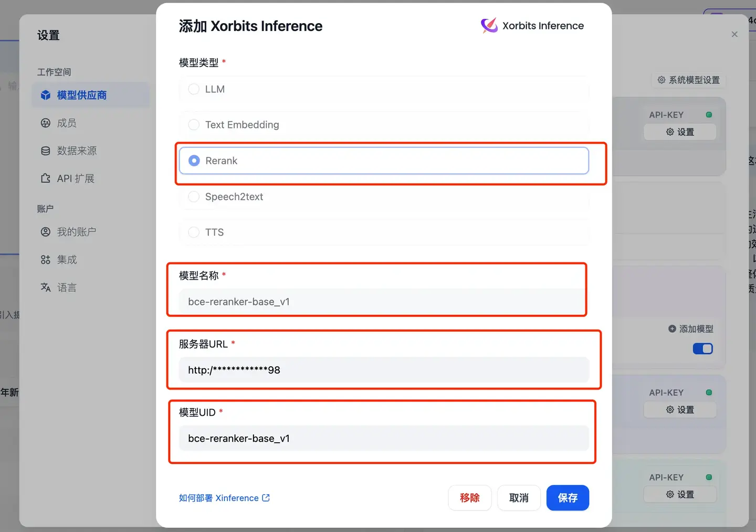Click the external link icon beside Xinference
This screenshot has width=756, height=532.
(266, 497)
